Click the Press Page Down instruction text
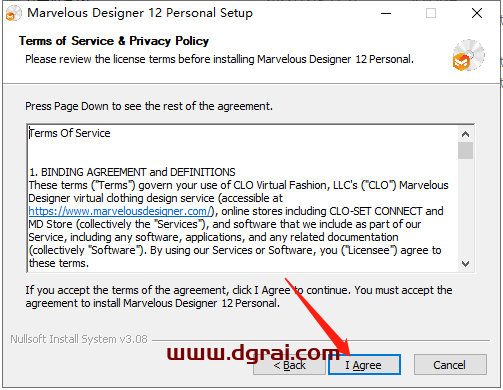The width and height of the screenshot is (503, 390). [149, 106]
